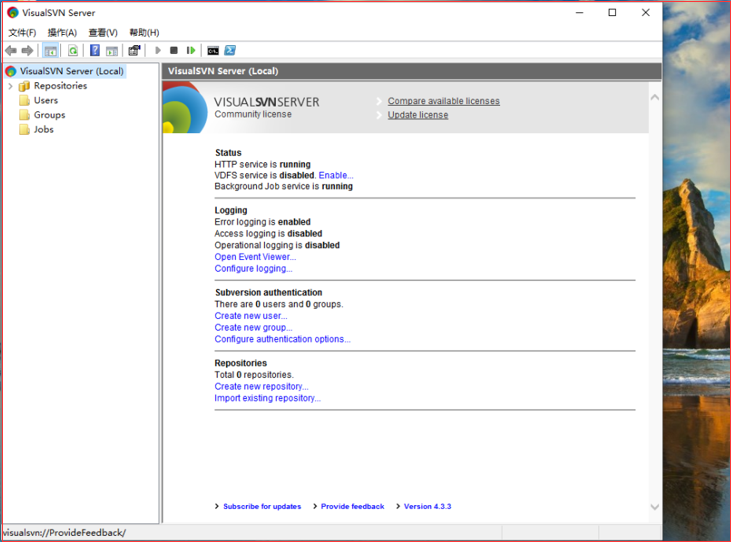Click the chevron before Compare available licenses
Viewport: 731px width, 542px height.
point(379,101)
